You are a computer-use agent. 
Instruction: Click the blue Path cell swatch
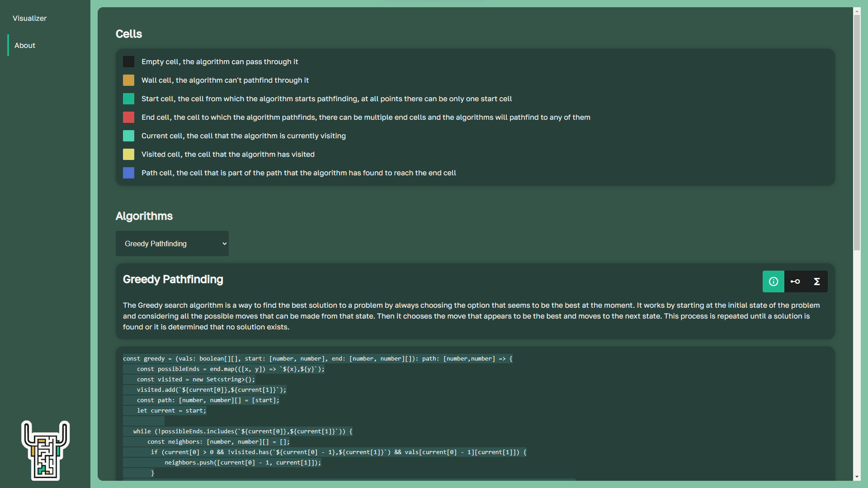click(128, 173)
